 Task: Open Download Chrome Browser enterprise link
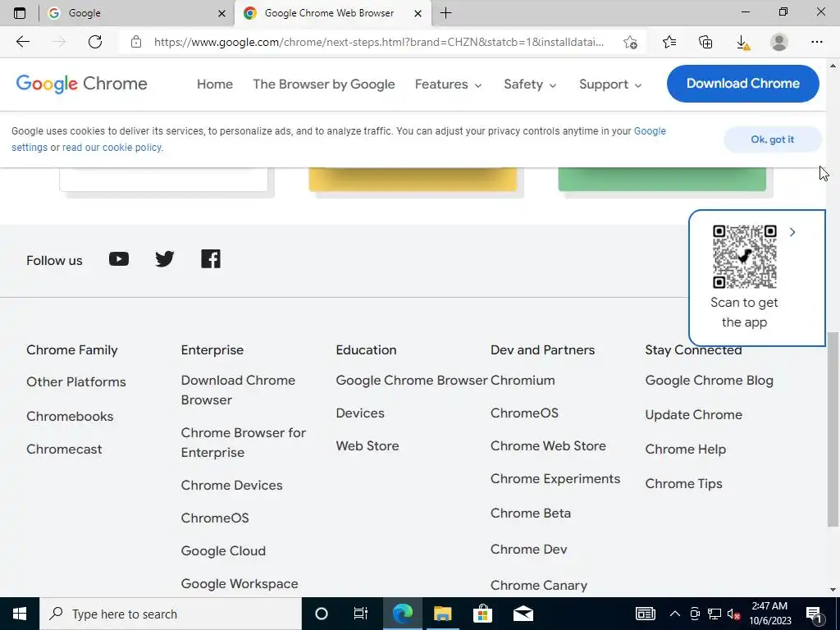point(238,390)
